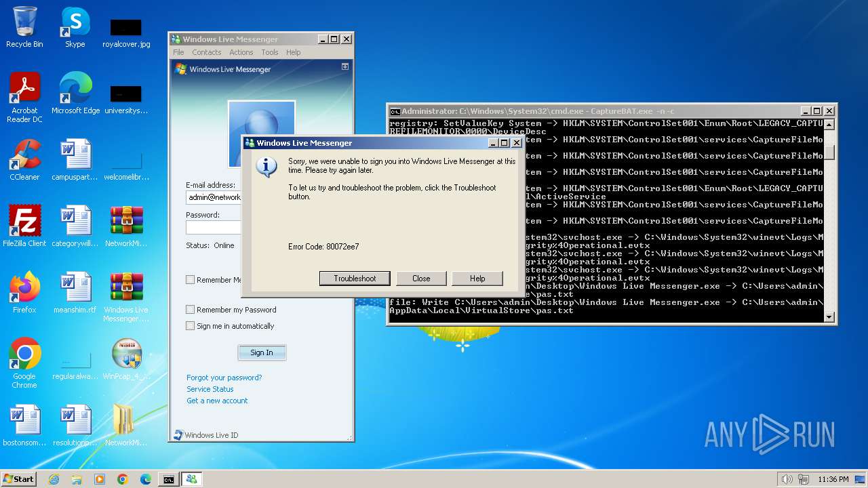
Task: Click the Sign In button
Action: click(x=262, y=352)
